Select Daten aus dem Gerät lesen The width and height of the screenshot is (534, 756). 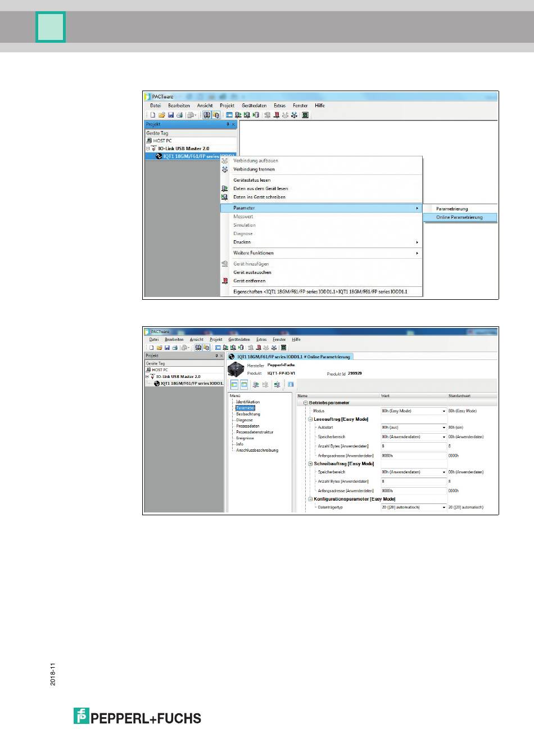(x=321, y=188)
